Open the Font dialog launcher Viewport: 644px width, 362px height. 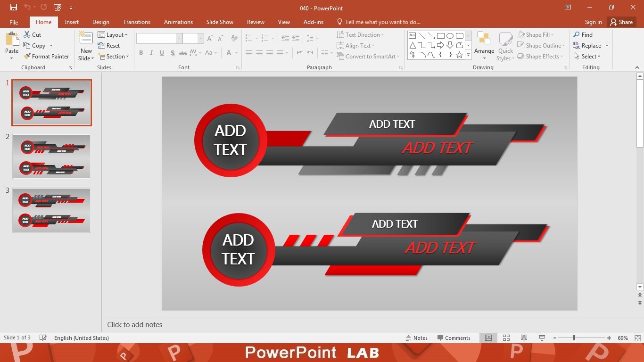(x=238, y=68)
